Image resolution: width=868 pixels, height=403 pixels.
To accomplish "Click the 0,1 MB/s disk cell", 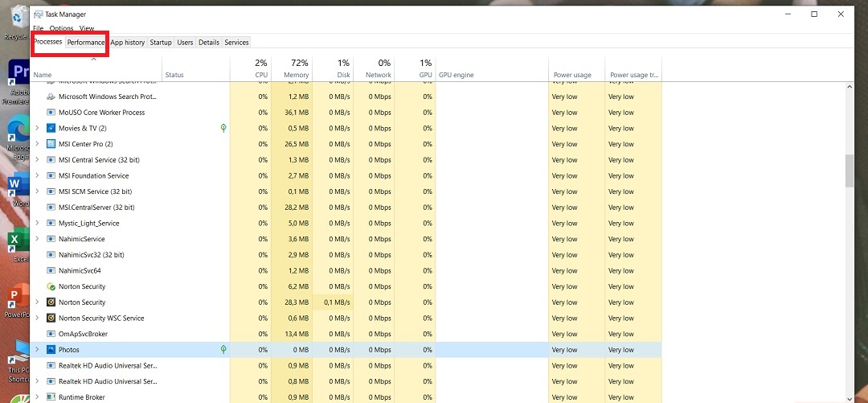I will [x=333, y=302].
